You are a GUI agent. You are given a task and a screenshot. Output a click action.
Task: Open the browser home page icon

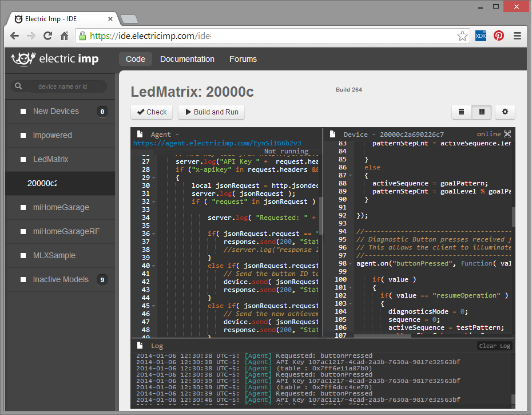click(64, 35)
